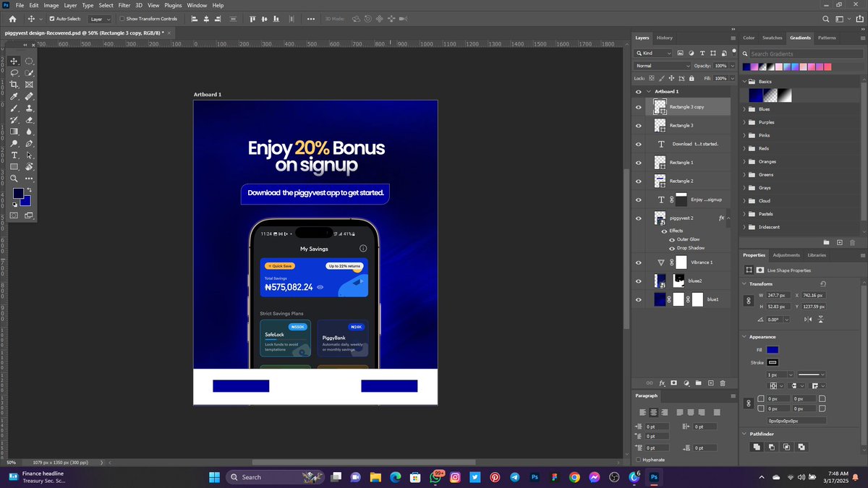Screen dimensions: 868x488
Task: Hide the piggyvest 2 layer
Action: pyautogui.click(x=638, y=218)
